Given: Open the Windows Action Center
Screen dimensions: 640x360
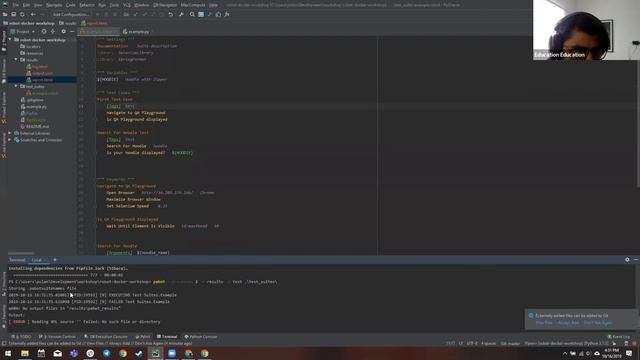Looking at the screenshot, I should (629, 353).
